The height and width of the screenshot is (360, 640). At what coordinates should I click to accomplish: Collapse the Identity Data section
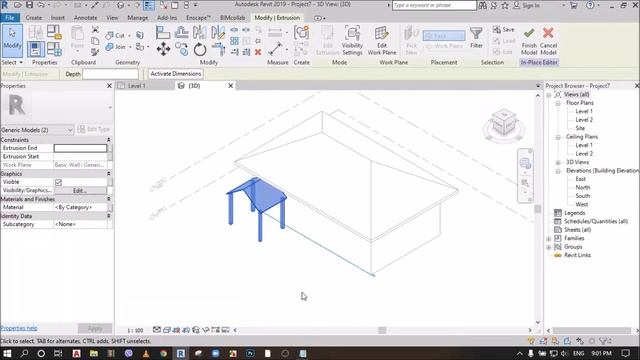[x=109, y=216]
